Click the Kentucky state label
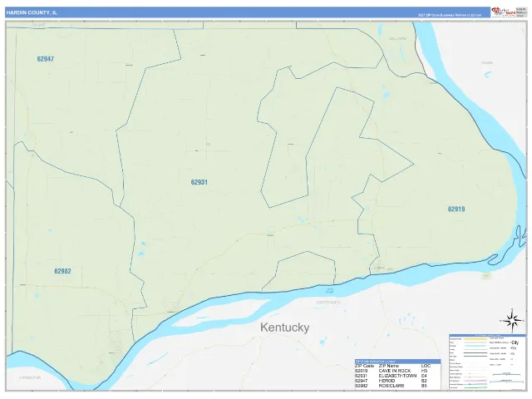532x399 pixels. click(x=284, y=328)
